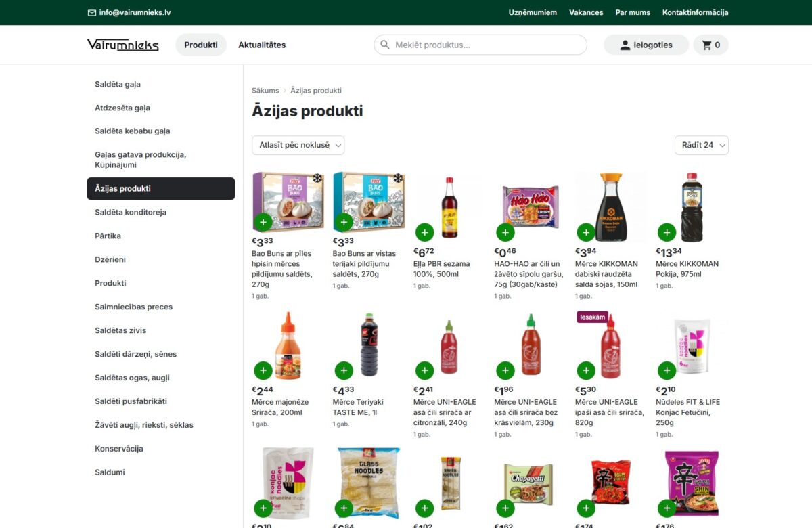Add Mērce KIKKOMAN Pokija to cart

[667, 232]
